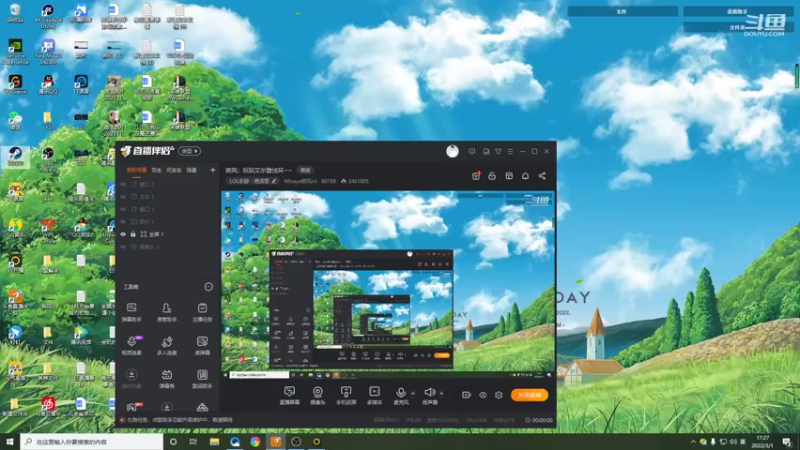Click the 修改 button beside stream title

(305, 170)
